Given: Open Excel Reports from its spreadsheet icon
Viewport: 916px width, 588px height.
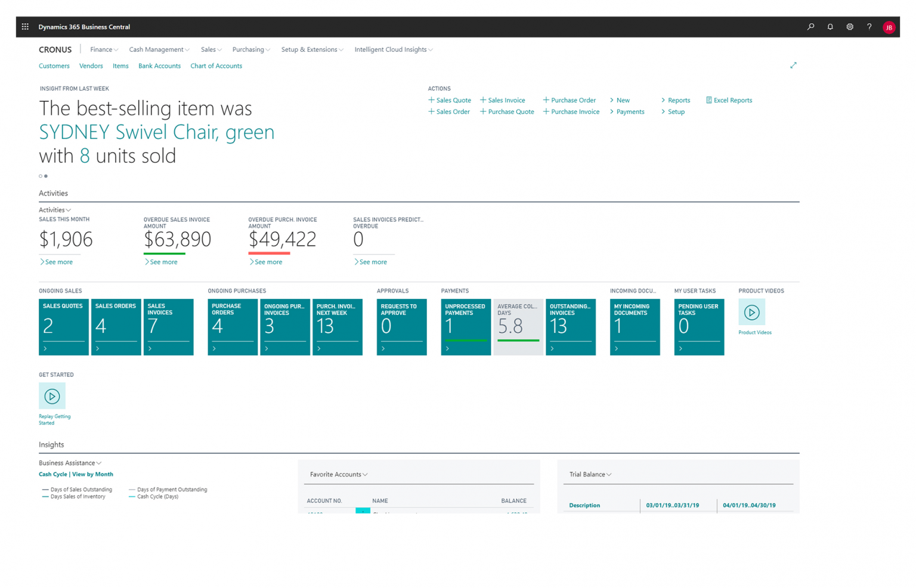Looking at the screenshot, I should tap(708, 100).
